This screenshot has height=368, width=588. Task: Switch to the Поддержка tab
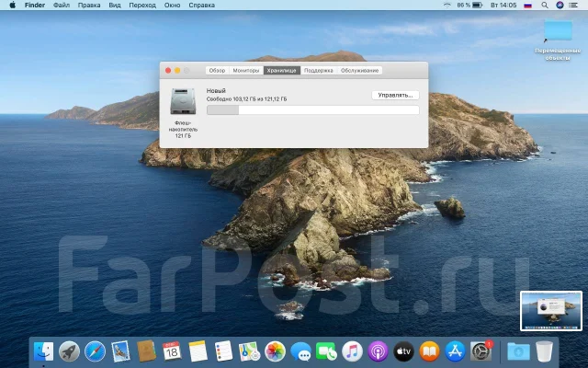pyautogui.click(x=319, y=71)
